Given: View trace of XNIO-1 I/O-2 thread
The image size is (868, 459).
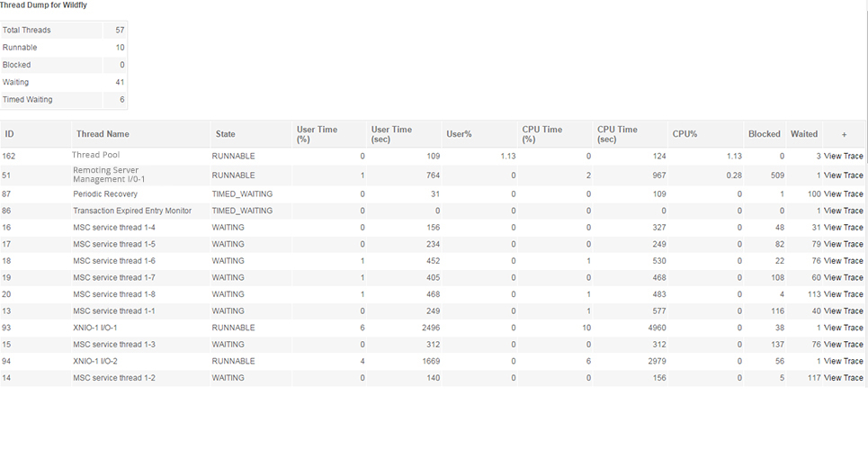Looking at the screenshot, I should (843, 361).
